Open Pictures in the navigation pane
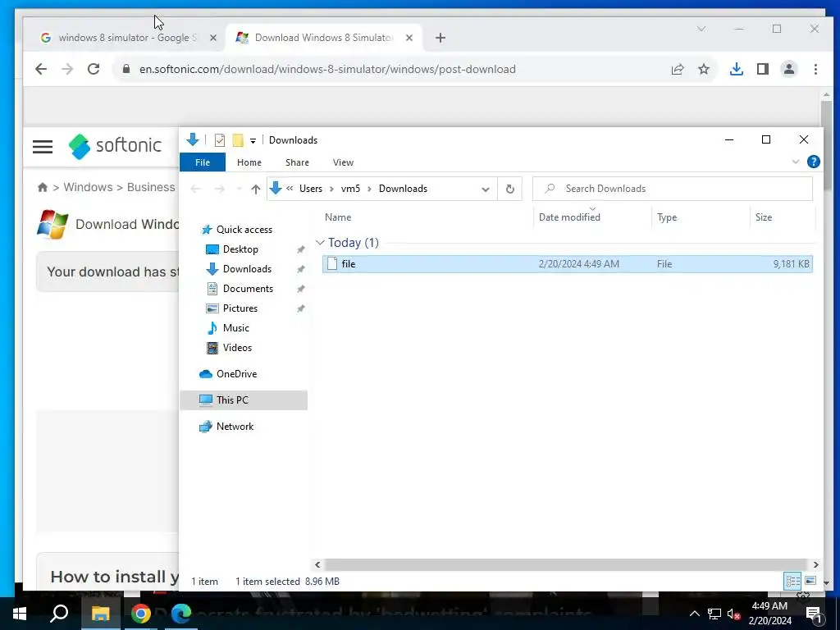 (240, 308)
